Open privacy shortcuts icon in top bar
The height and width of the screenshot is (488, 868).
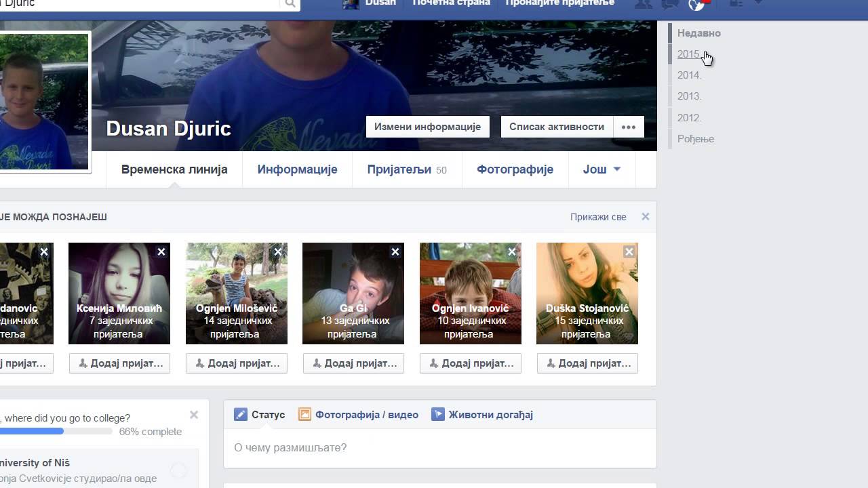click(736, 3)
